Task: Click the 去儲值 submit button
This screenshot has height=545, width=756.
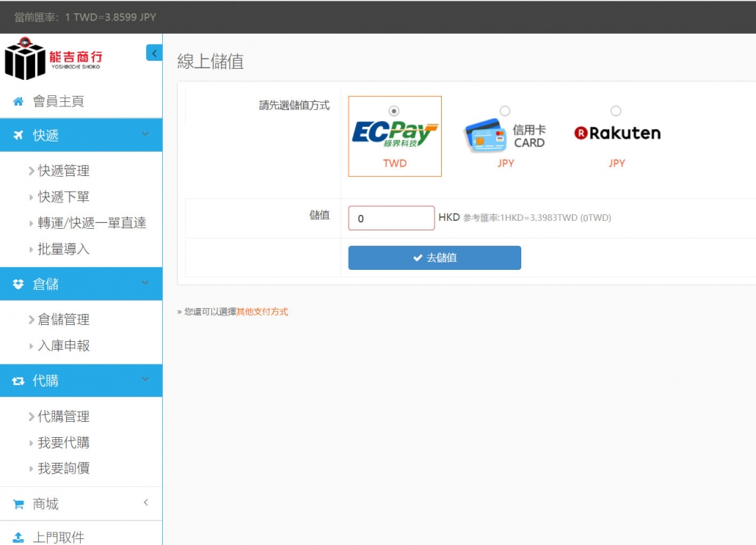Action: pos(435,257)
